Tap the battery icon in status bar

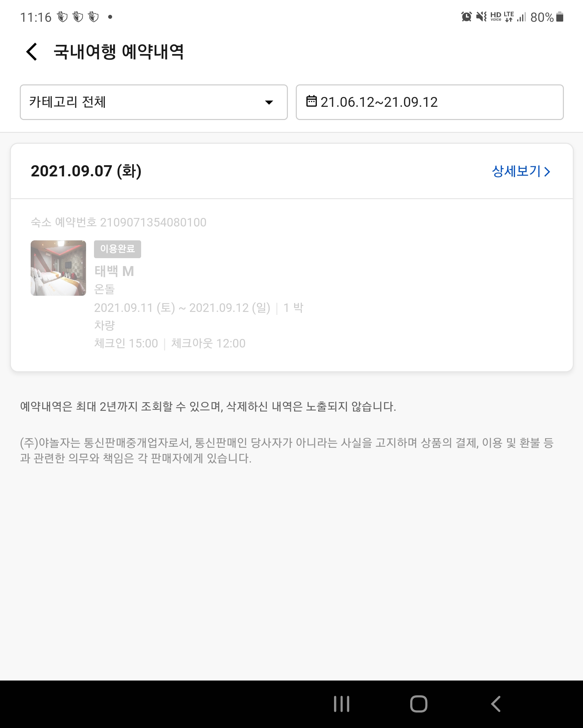[560, 16]
